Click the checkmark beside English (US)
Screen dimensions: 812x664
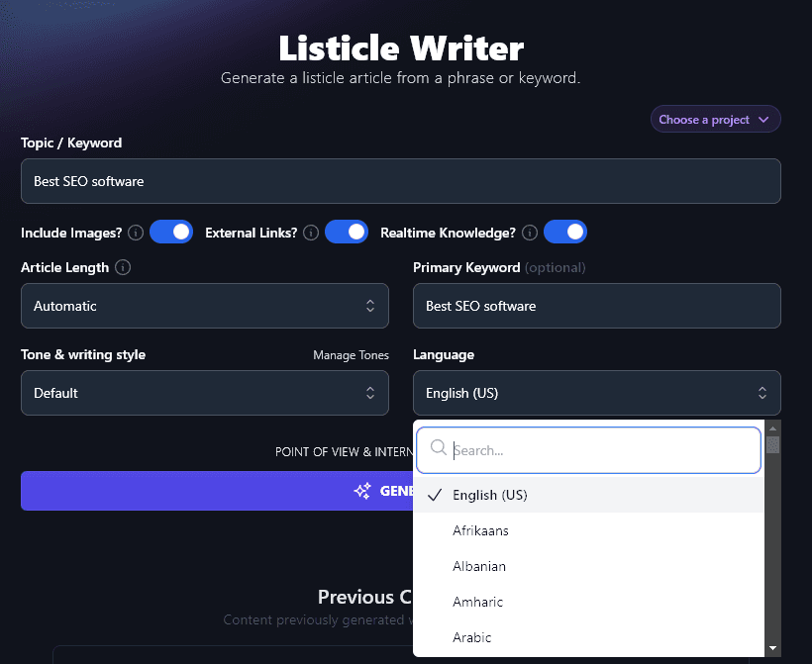[x=435, y=495]
